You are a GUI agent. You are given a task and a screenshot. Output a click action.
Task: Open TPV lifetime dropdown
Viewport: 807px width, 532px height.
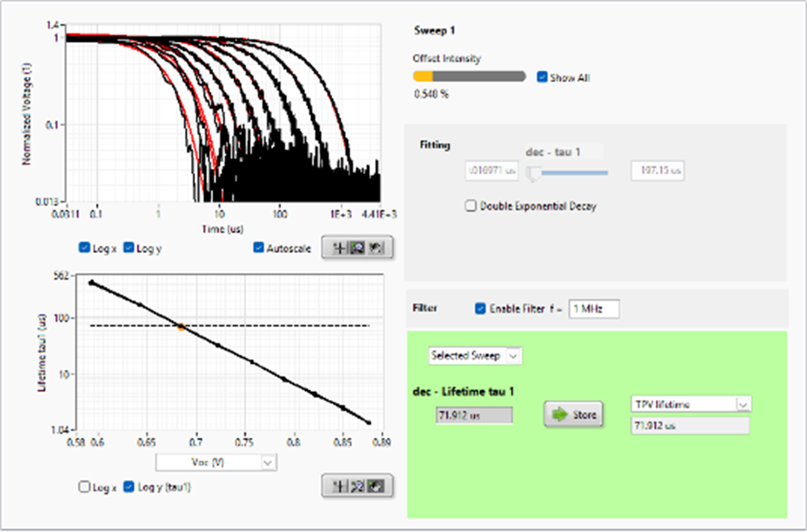pos(691,404)
